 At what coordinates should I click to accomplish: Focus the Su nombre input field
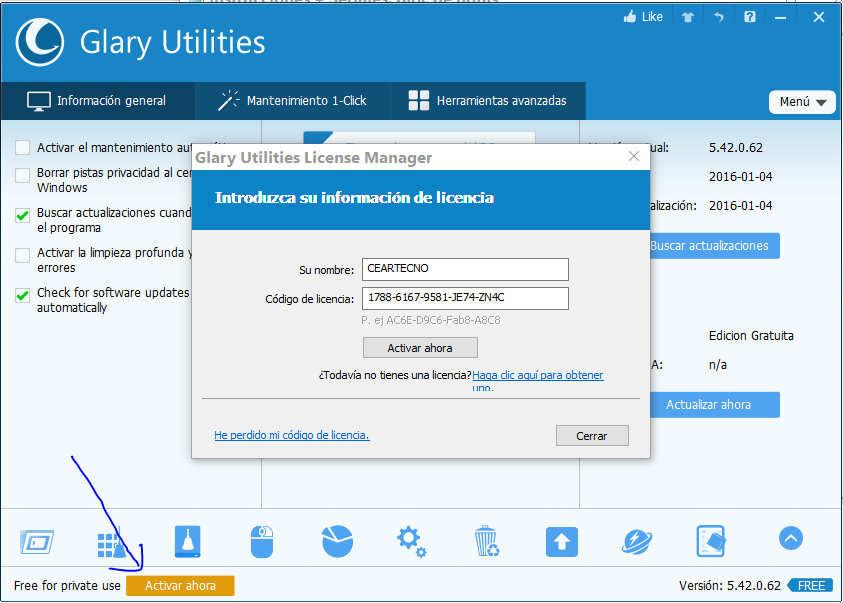465,269
